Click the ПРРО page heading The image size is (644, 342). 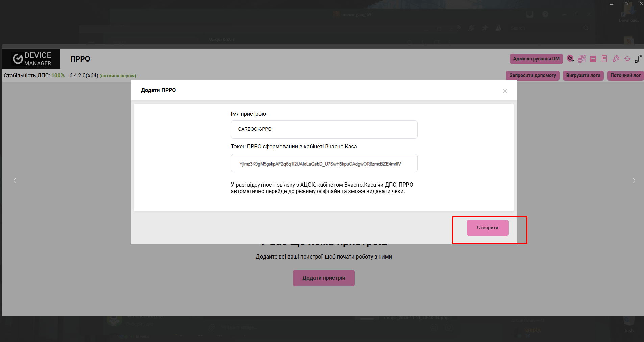pos(80,59)
